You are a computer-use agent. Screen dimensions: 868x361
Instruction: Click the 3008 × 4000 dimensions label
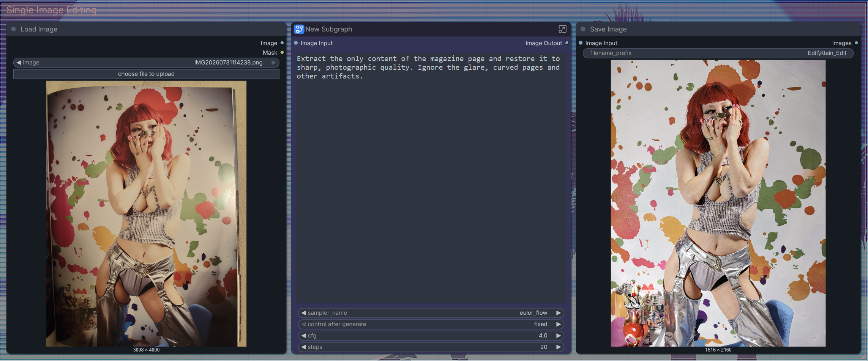146,350
